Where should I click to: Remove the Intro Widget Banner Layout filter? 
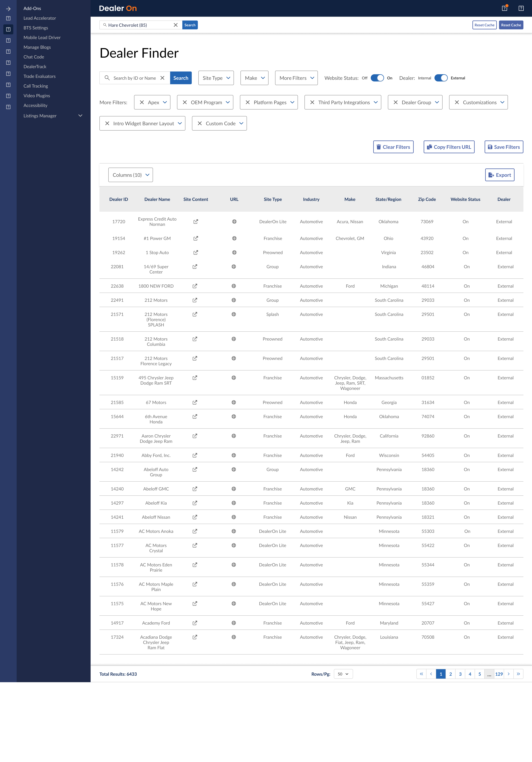pyautogui.click(x=107, y=123)
